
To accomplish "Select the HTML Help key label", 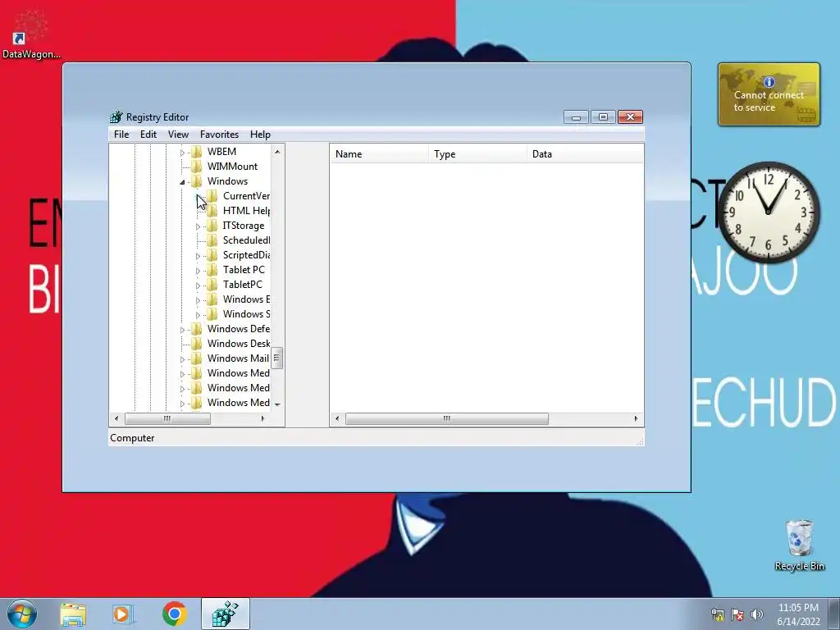I will [246, 211].
